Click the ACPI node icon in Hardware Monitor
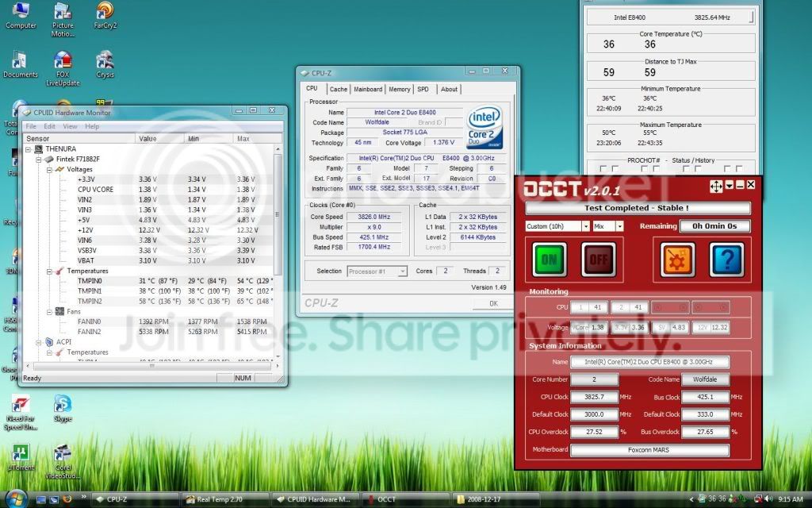This screenshot has height=508, width=812. coord(50,342)
